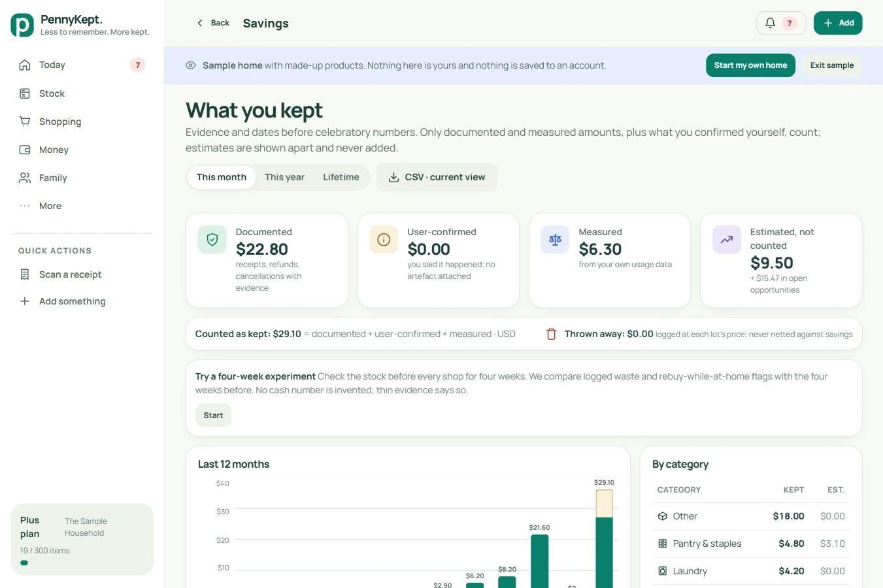Click the Pantry & staples category icon
Image resolution: width=883 pixels, height=588 pixels.
tap(662, 544)
